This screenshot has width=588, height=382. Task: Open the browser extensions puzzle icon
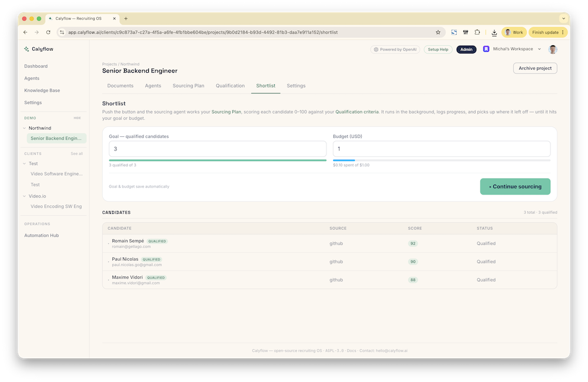(477, 32)
